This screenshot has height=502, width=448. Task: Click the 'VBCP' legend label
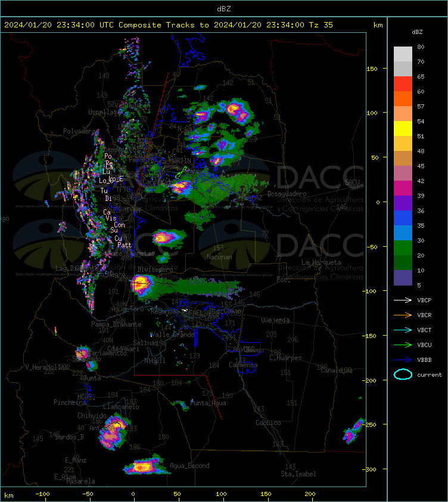pyautogui.click(x=424, y=300)
